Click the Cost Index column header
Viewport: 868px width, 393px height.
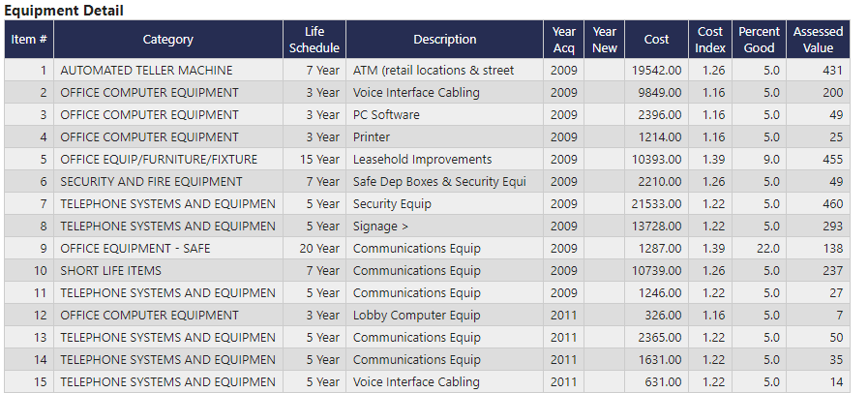point(710,40)
